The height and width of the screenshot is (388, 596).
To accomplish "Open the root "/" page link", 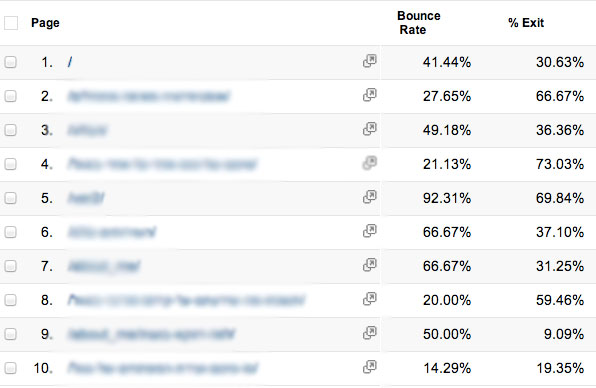I will [70, 62].
